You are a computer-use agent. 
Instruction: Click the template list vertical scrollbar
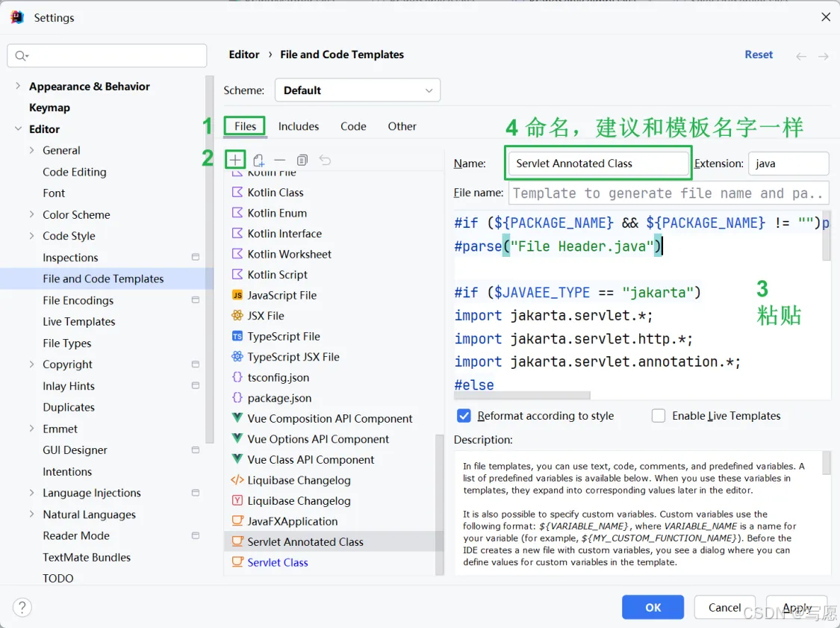[440, 504]
